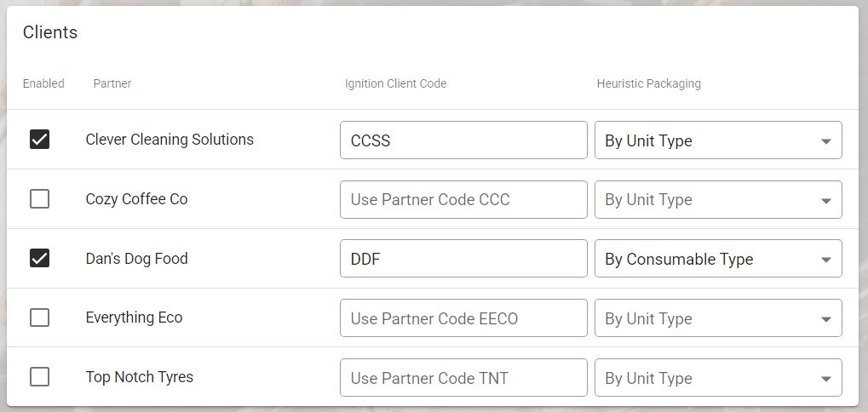Open packaging dropdown for Clever Cleaning Solutions
Image resolution: width=868 pixels, height=412 pixels.
tap(717, 140)
